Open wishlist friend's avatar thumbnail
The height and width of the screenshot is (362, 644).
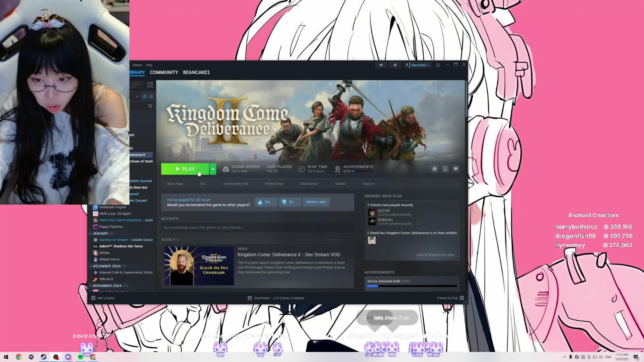[372, 240]
